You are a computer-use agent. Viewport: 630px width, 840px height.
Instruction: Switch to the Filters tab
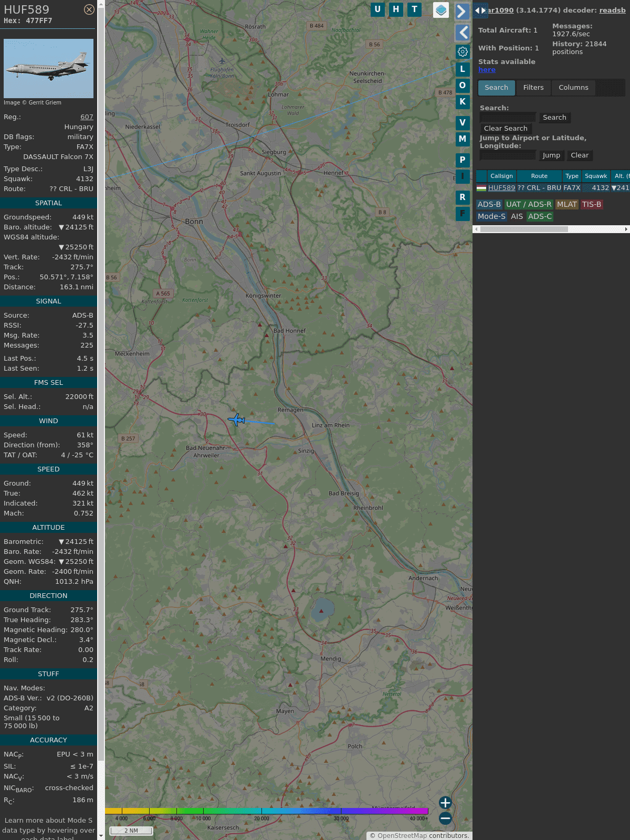(533, 88)
